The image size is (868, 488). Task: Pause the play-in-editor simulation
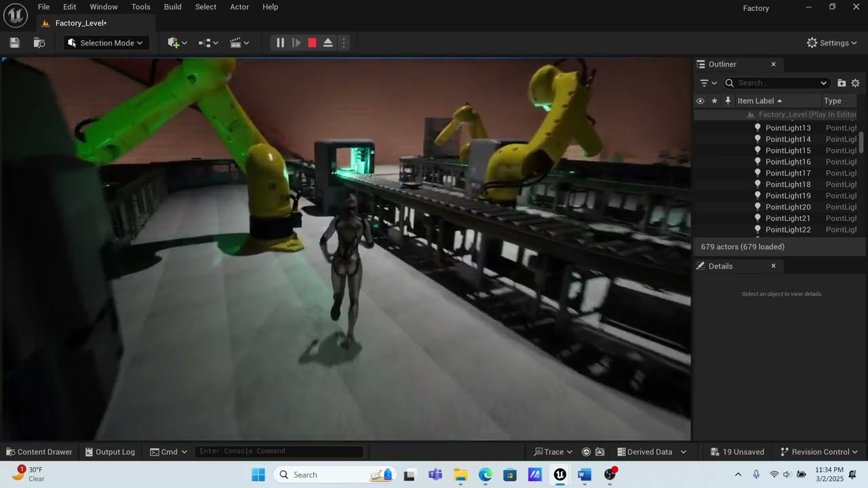point(280,43)
